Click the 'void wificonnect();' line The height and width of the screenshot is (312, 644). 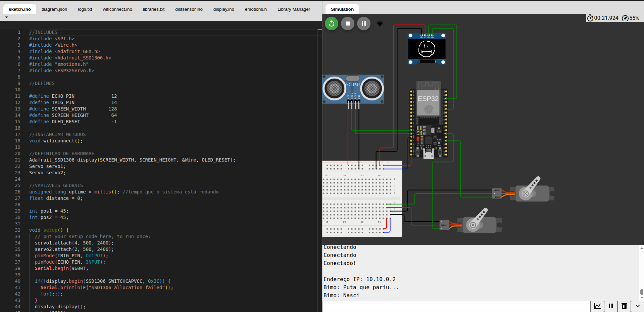tap(56, 141)
